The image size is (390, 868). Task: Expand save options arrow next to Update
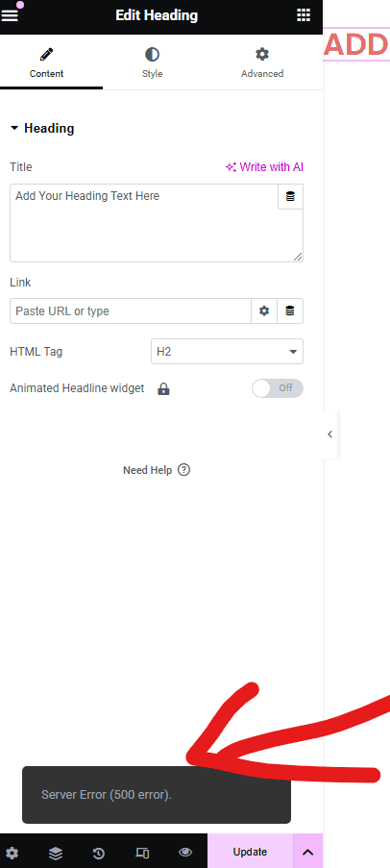308,852
